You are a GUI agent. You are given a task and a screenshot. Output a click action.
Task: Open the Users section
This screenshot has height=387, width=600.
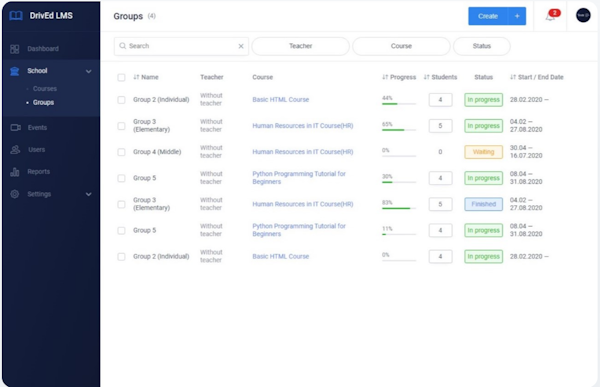click(x=36, y=150)
